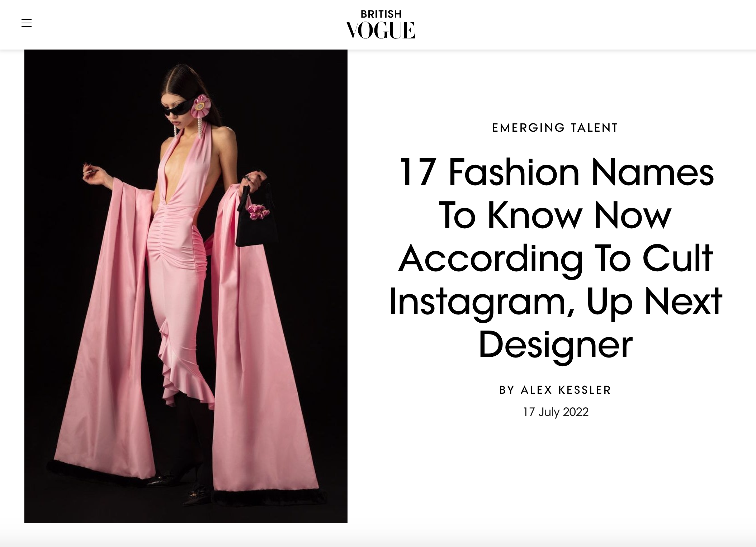Click the number 17 starting the headline

coord(417,172)
